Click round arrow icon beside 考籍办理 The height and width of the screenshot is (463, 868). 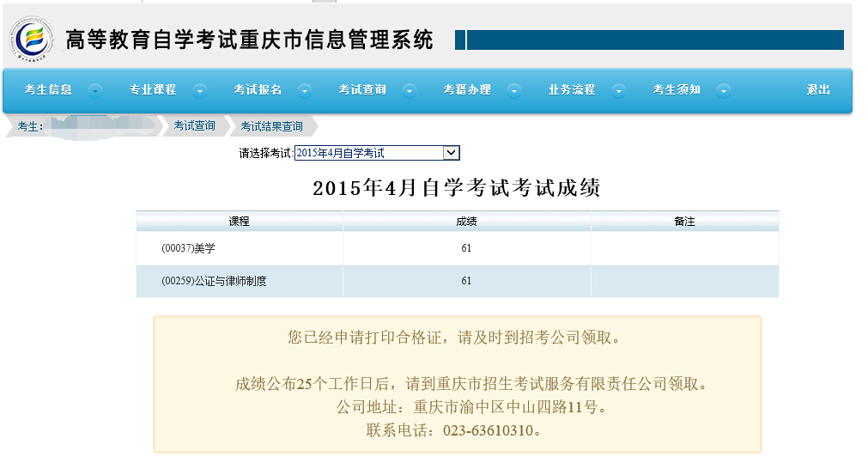[514, 90]
